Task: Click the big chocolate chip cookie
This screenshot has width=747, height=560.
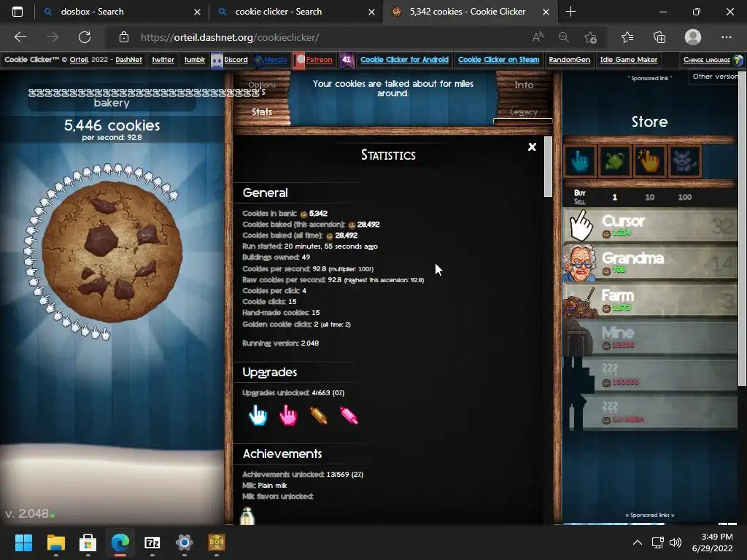Action: point(112,252)
